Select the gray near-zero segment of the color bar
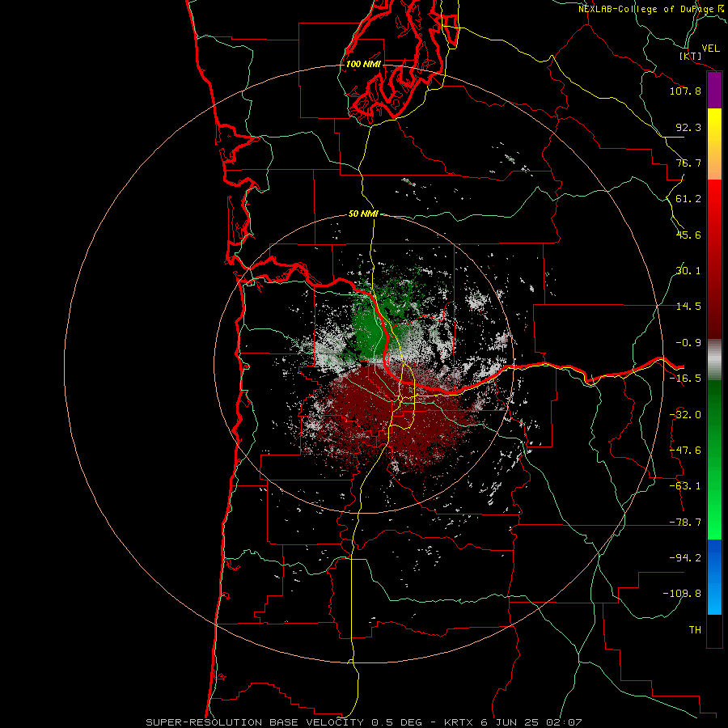Viewport: 728px width, 728px height. tap(714, 359)
